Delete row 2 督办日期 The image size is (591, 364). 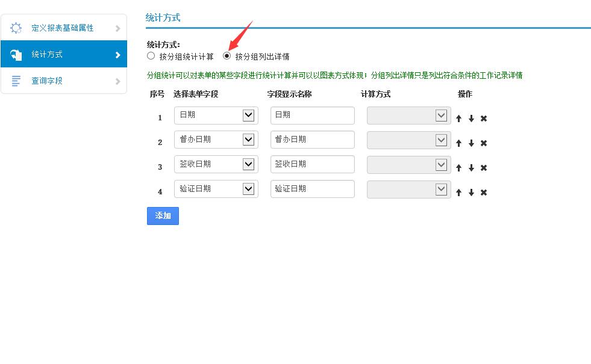click(x=484, y=143)
